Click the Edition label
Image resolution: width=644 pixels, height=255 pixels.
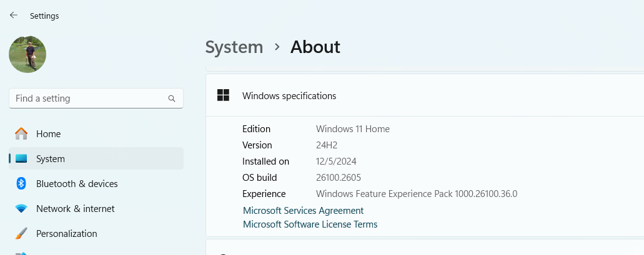tap(256, 129)
